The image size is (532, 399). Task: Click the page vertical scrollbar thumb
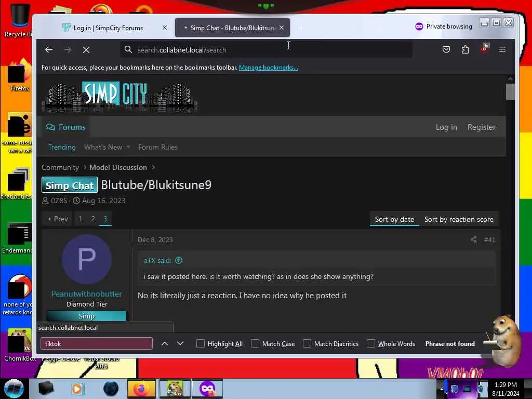(x=510, y=92)
